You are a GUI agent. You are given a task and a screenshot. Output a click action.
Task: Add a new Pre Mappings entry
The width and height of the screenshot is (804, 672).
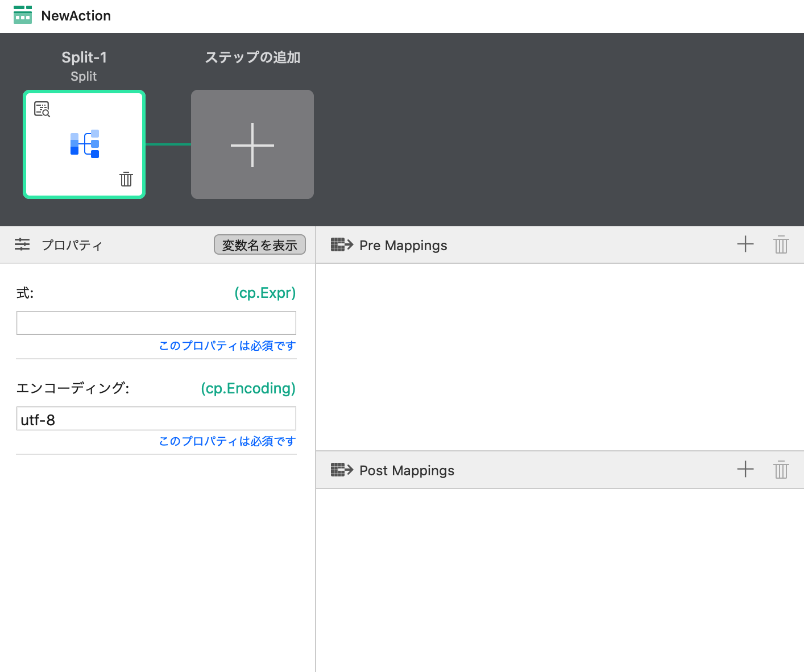pos(745,244)
